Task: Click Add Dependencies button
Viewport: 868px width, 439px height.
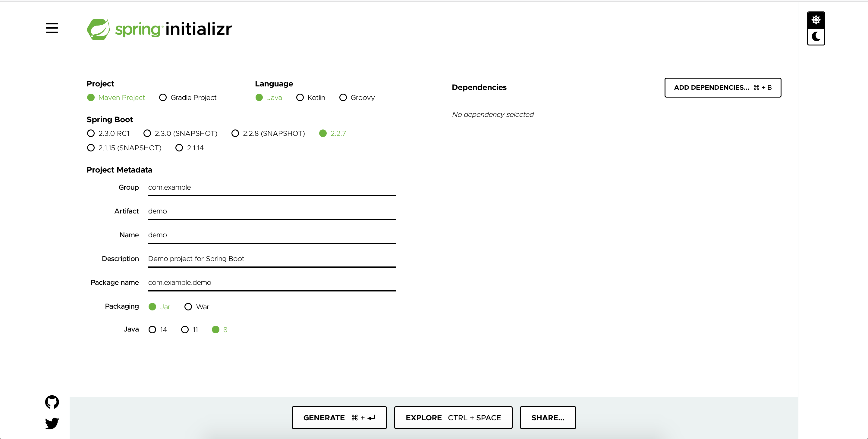Action: pyautogui.click(x=722, y=88)
